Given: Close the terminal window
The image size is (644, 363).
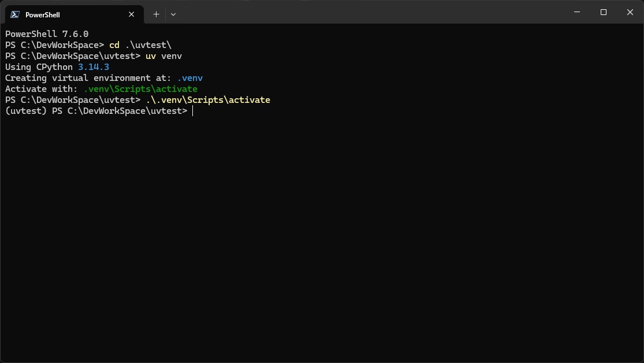Looking at the screenshot, I should (630, 12).
